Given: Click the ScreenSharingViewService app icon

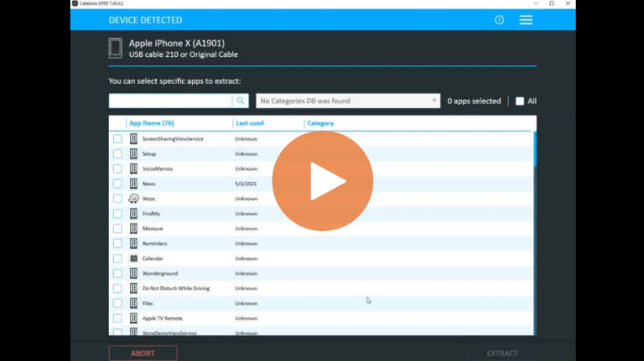Looking at the screenshot, I should (x=133, y=139).
